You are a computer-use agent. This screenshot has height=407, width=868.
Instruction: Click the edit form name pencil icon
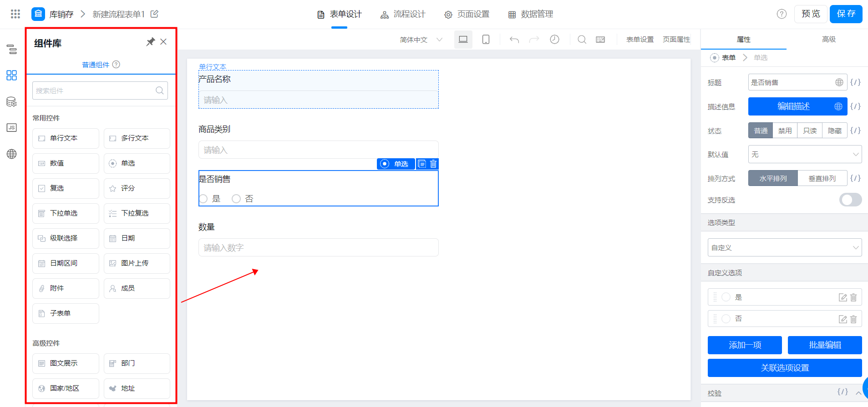click(x=155, y=14)
